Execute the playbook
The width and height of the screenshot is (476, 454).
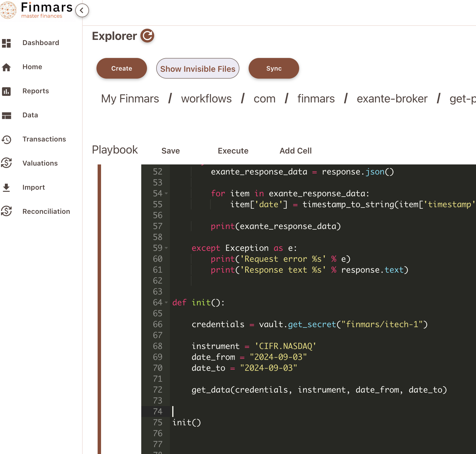[233, 151]
